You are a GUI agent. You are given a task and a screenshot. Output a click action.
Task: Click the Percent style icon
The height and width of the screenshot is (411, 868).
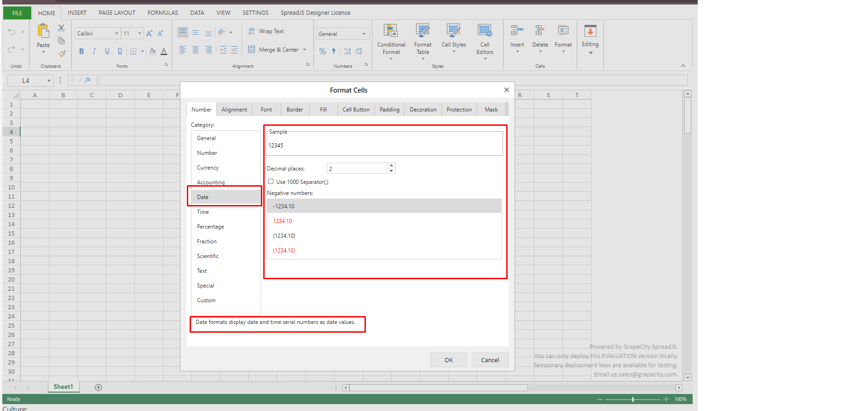pyautogui.click(x=323, y=51)
